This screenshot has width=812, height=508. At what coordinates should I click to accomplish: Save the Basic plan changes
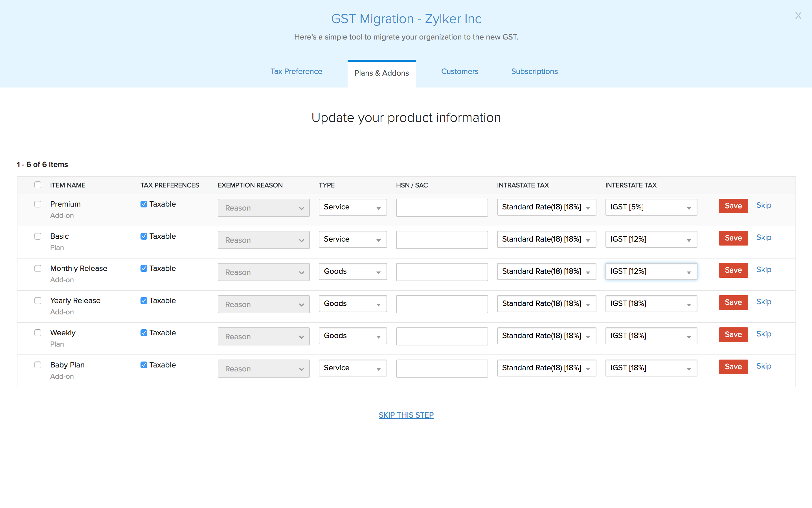pyautogui.click(x=733, y=238)
